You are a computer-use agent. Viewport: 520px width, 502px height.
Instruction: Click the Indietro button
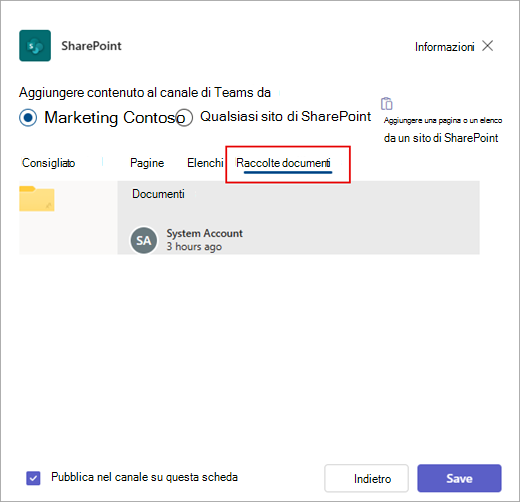tap(366, 478)
